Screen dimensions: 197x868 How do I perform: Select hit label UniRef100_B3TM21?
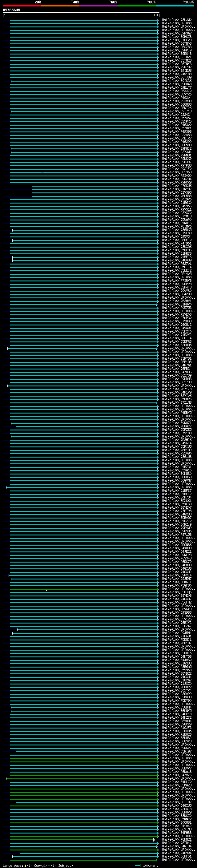pyautogui.click(x=176, y=57)
